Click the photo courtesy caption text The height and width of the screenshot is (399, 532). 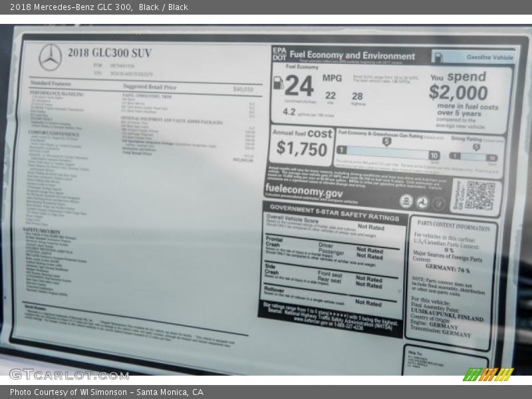[106, 392]
